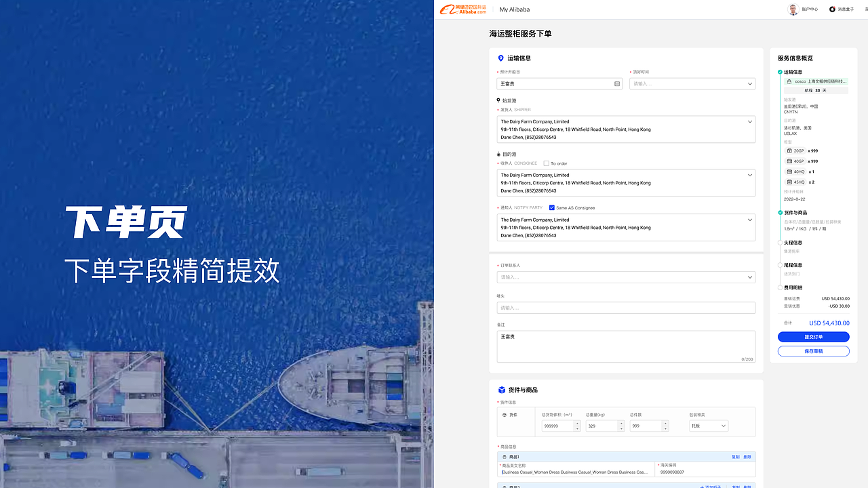The image size is (868, 488).
Task: Uncheck the Same AS Consignee checkbox
Action: (551, 207)
